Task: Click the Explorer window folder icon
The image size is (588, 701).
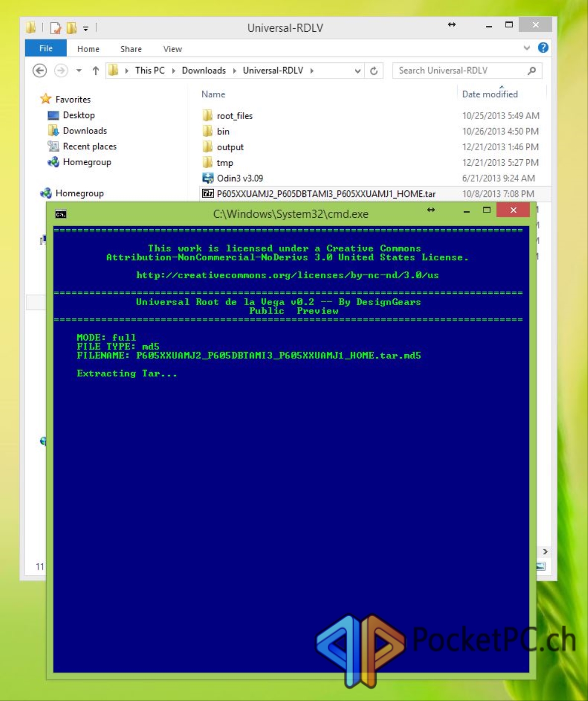Action: [31, 28]
